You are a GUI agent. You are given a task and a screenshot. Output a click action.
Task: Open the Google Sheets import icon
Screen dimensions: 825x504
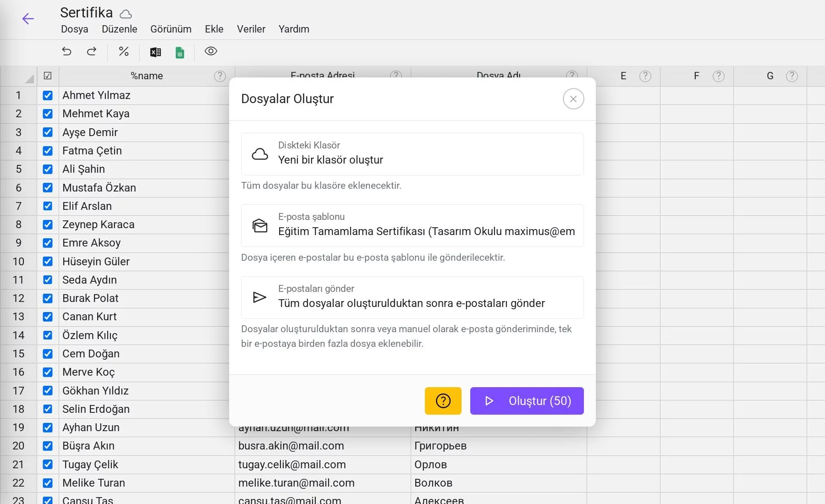180,52
